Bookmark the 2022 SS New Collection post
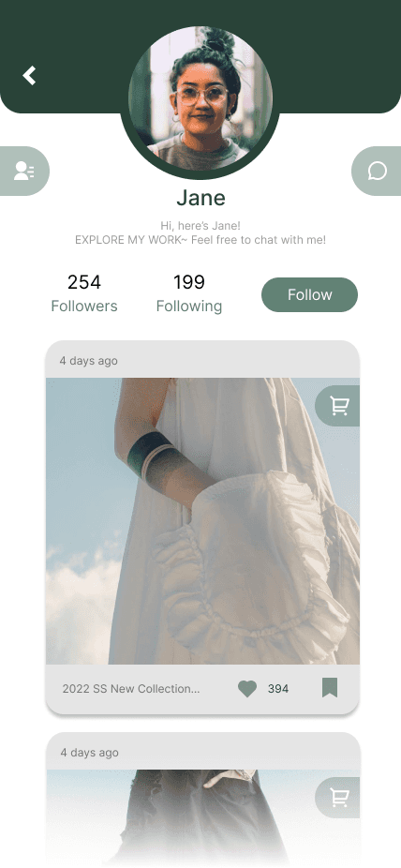This screenshot has width=401, height=868. (x=330, y=687)
